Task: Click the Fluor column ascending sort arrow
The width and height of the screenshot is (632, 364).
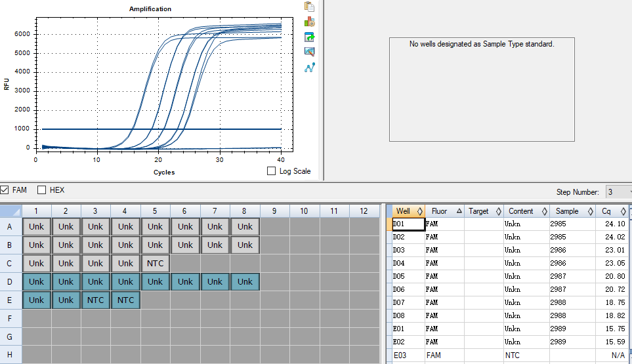Action: click(x=459, y=211)
